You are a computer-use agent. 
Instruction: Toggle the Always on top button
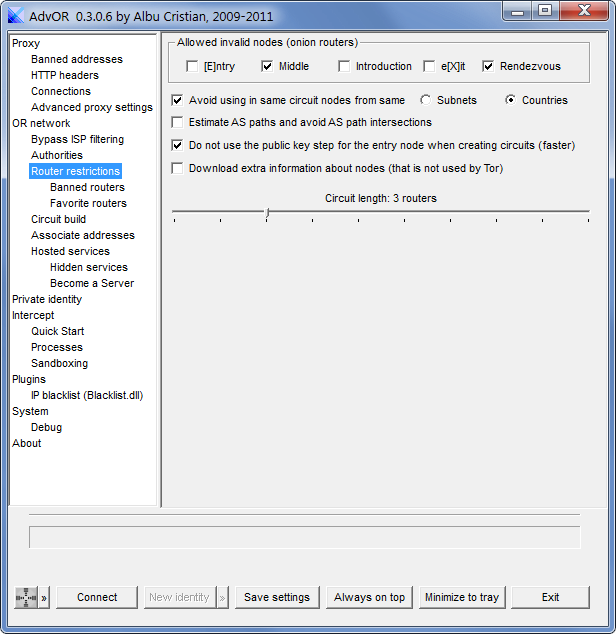point(369,597)
